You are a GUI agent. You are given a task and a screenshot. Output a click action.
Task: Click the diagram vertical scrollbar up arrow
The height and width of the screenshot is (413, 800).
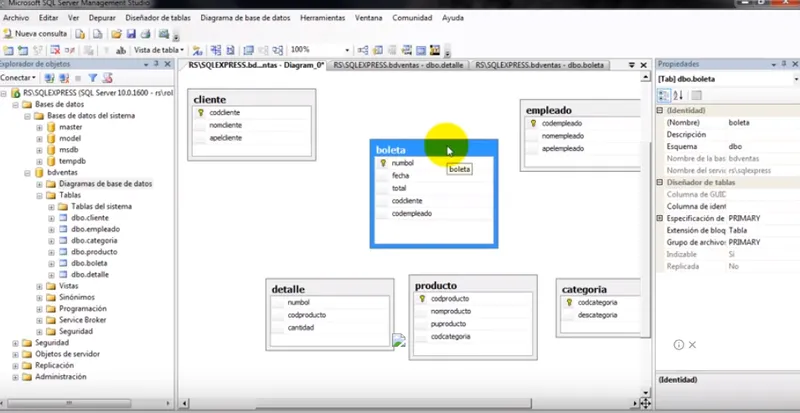coord(646,78)
